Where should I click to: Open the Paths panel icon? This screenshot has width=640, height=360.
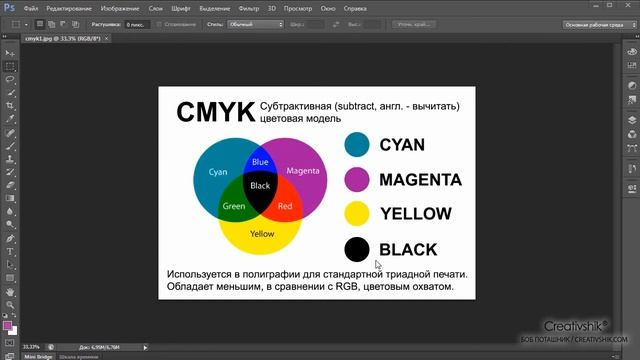point(632,148)
